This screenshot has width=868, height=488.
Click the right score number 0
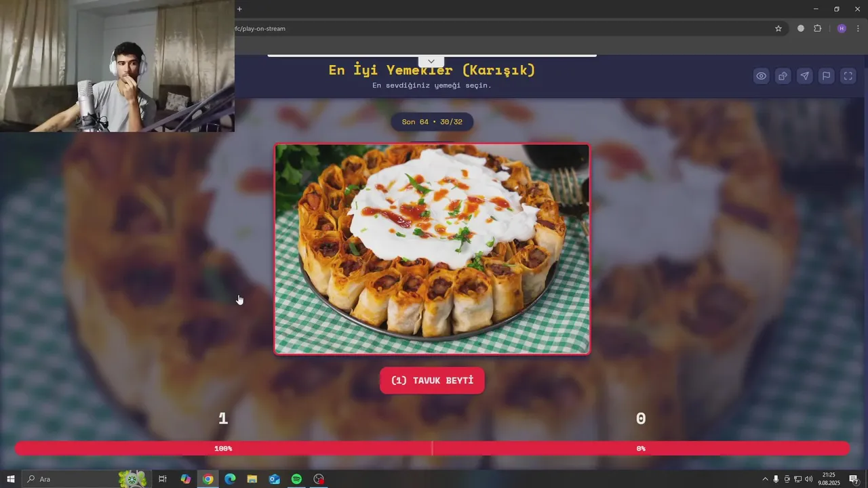pyautogui.click(x=641, y=419)
